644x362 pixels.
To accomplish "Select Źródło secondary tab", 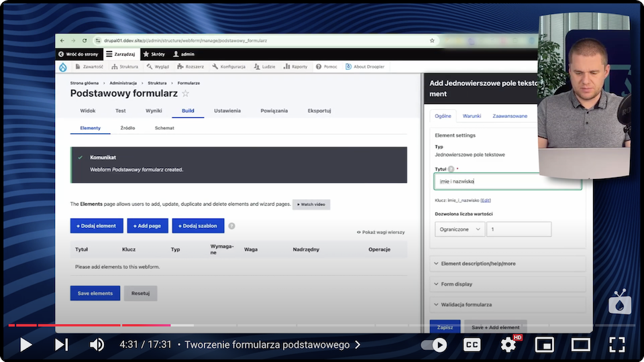I will (x=127, y=128).
